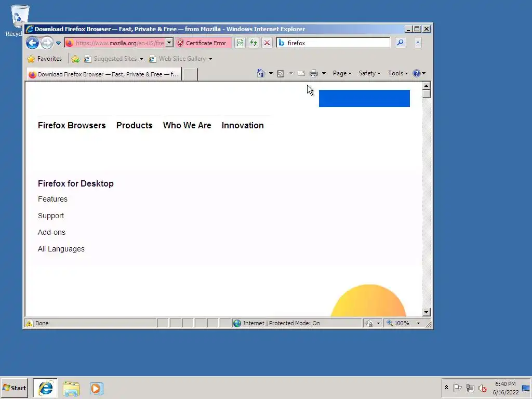
Task: Expand the address bar URL dropdown
Action: tap(169, 43)
